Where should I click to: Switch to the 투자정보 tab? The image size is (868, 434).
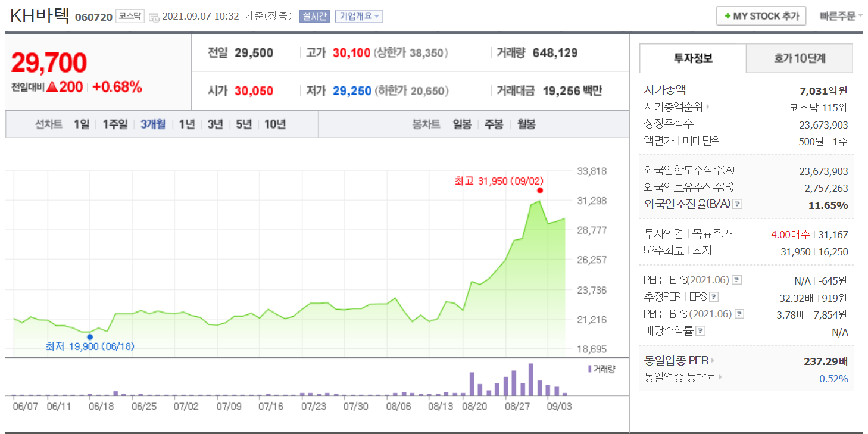click(x=693, y=58)
